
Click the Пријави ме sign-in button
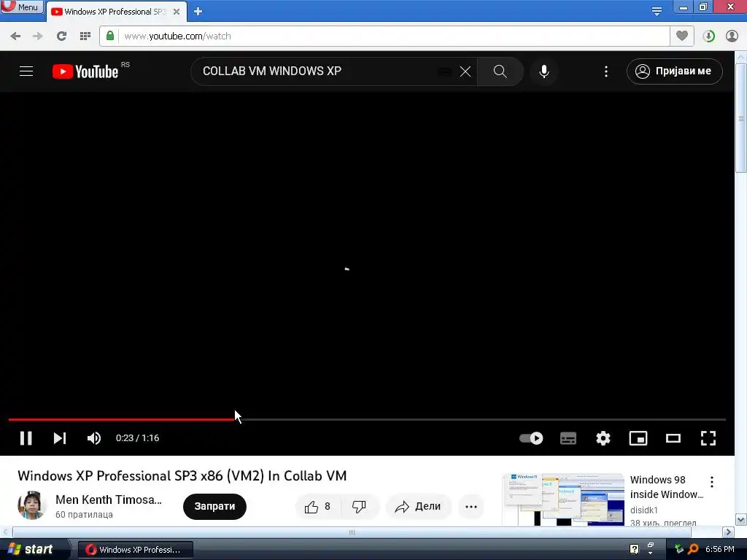[674, 71]
